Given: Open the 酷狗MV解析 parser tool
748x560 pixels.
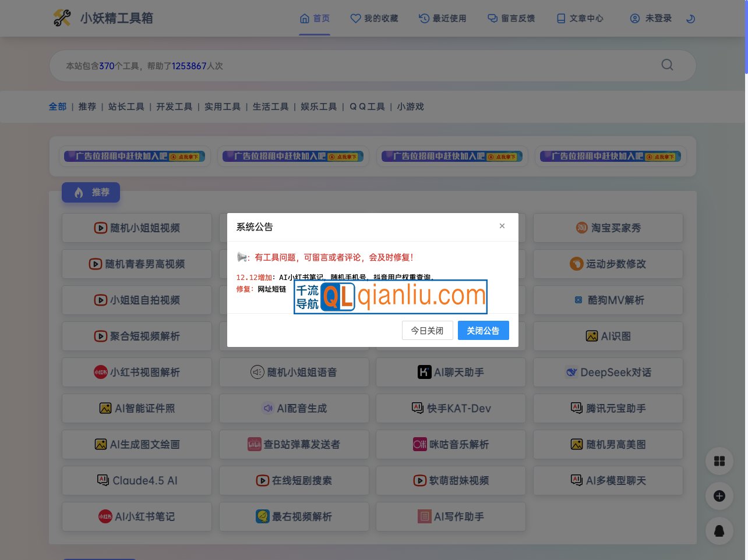Looking at the screenshot, I should [608, 300].
